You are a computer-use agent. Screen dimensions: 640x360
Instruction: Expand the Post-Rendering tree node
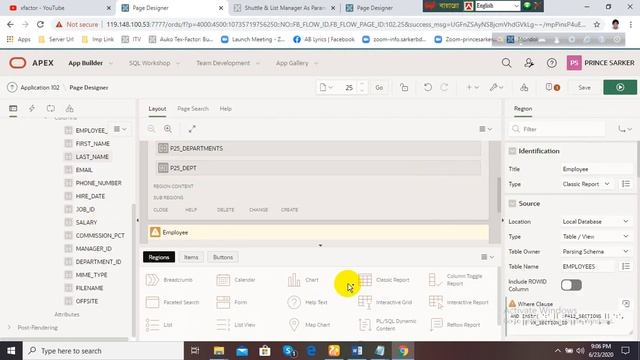point(9,327)
